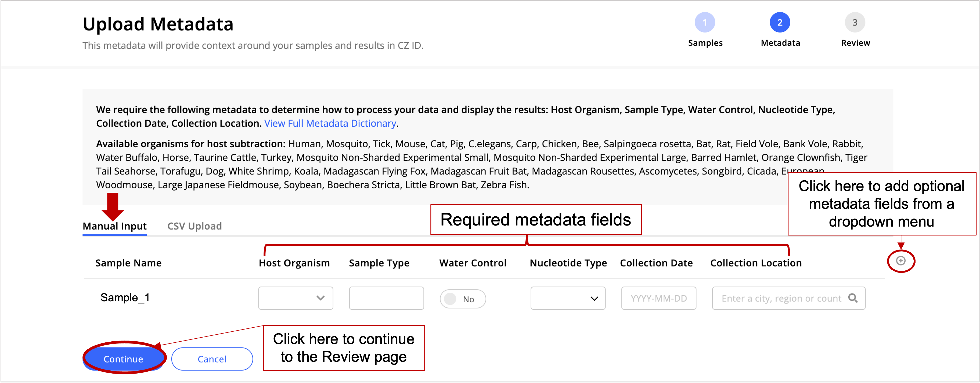Click the plus icon to add optional metadata fields
Screen dimensions: 980x383
pos(901,261)
